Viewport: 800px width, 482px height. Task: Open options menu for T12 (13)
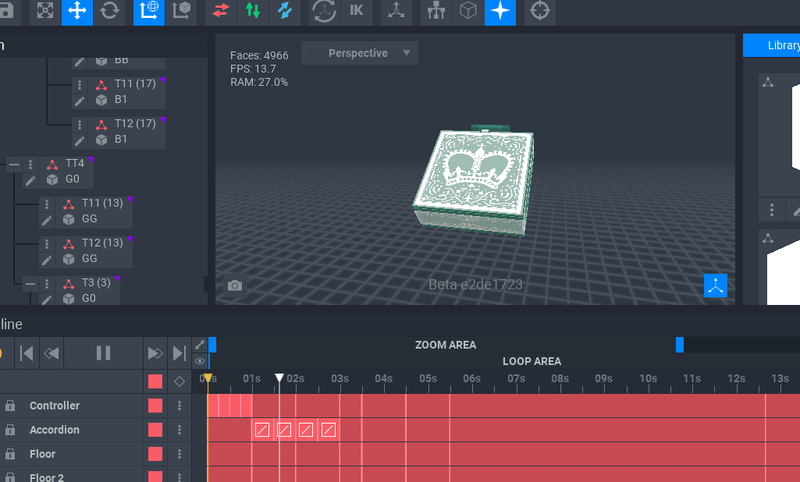click(46, 244)
